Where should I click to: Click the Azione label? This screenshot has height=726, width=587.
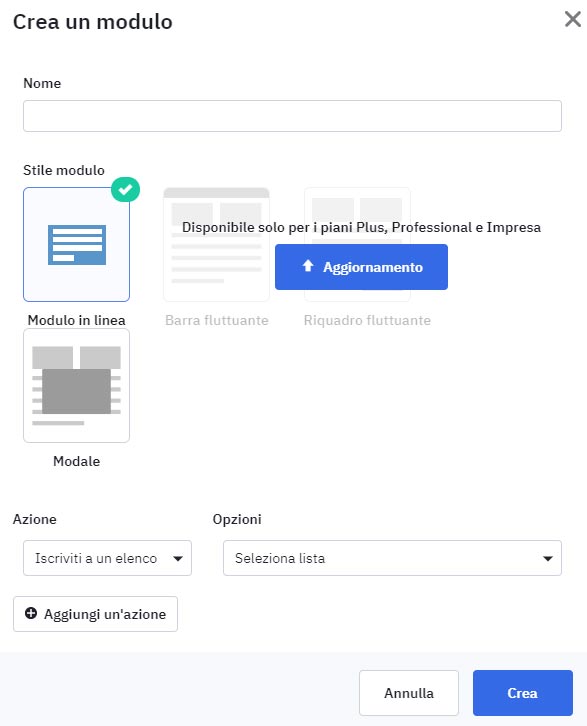coord(35,519)
